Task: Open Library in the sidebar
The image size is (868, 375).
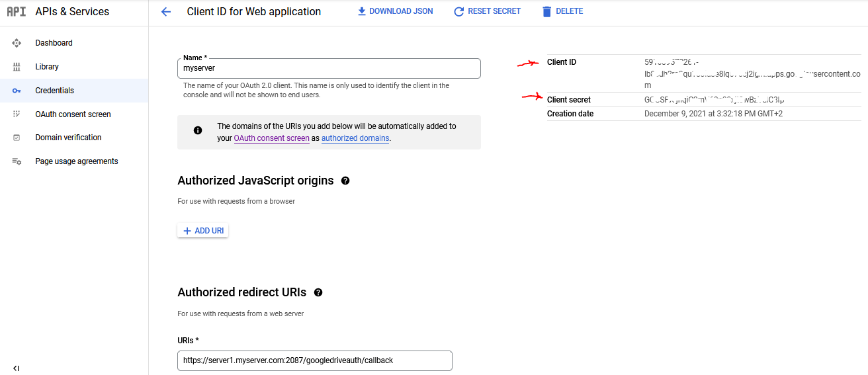Action: (x=47, y=67)
